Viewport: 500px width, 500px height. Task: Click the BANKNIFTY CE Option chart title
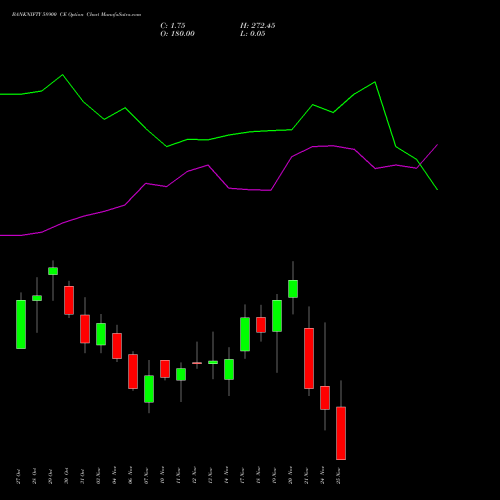coord(76,15)
